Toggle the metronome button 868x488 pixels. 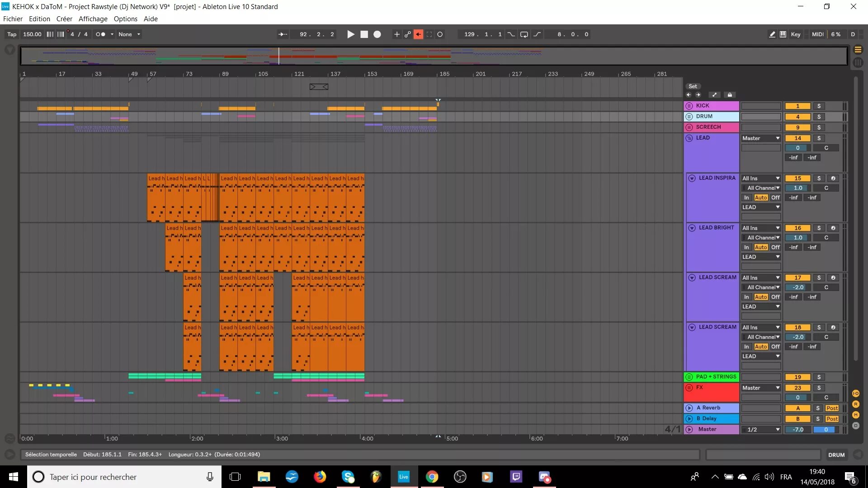[100, 34]
